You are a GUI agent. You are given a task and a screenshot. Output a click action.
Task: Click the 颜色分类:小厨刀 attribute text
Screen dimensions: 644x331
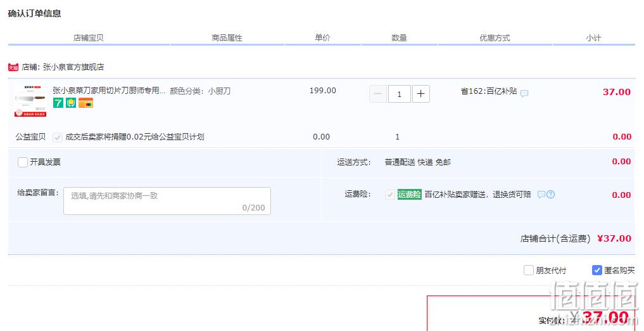click(x=200, y=91)
